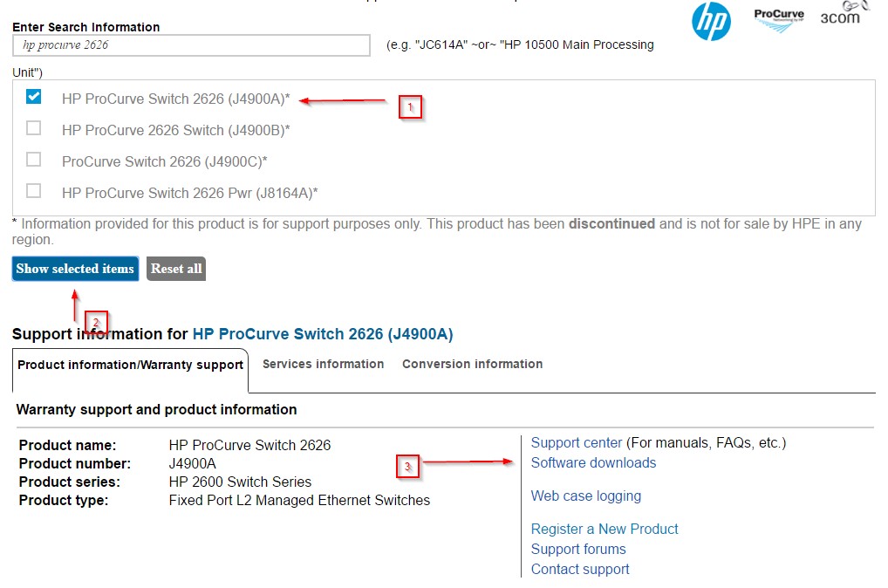
Task: Click the ProCurve logo
Action: (779, 20)
